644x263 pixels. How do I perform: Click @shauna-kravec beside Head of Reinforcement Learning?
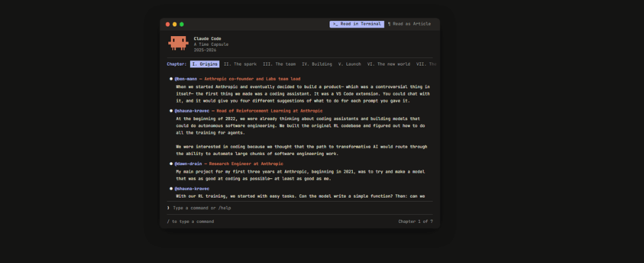click(x=192, y=111)
